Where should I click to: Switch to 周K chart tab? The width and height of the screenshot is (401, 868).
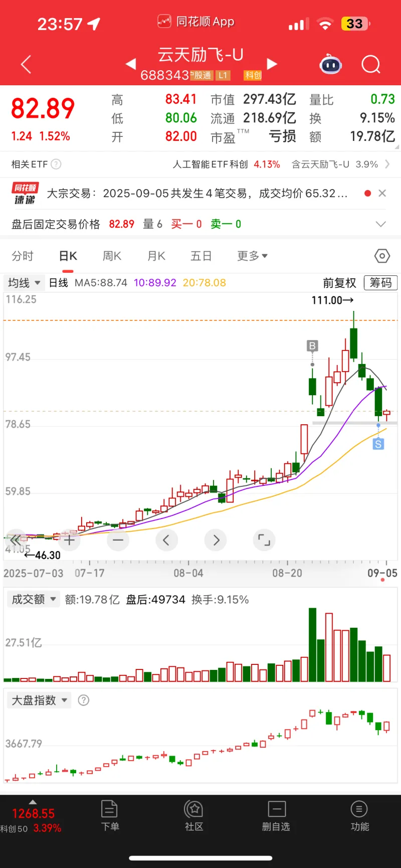[x=112, y=256]
